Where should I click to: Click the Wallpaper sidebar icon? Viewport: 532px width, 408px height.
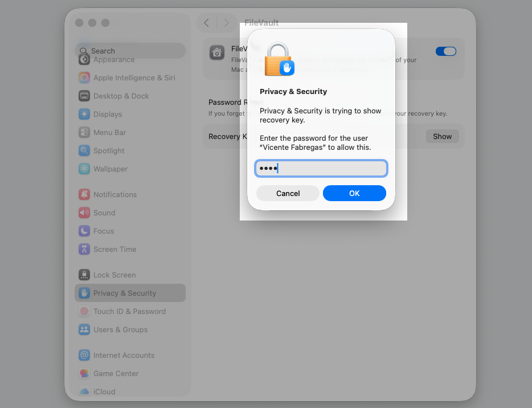pyautogui.click(x=84, y=169)
